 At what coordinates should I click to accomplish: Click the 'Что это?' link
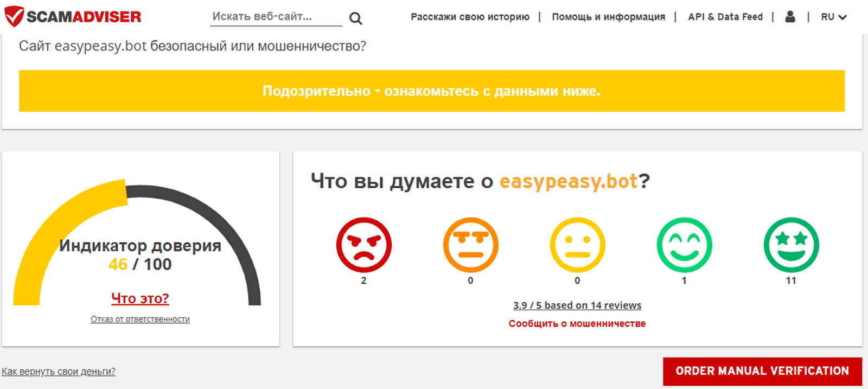click(x=140, y=298)
